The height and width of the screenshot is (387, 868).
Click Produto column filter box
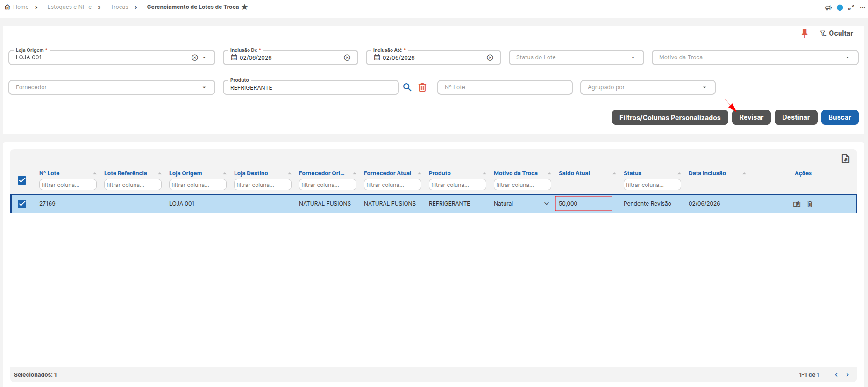457,185
